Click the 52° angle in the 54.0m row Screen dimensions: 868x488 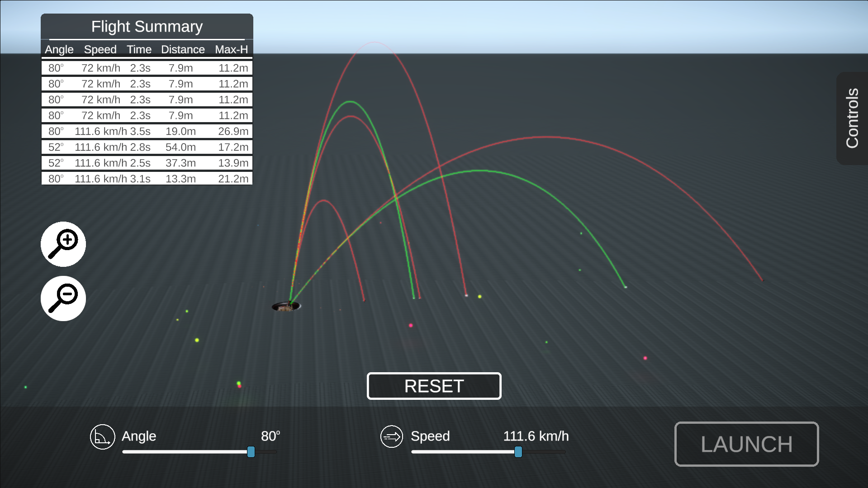(x=56, y=147)
